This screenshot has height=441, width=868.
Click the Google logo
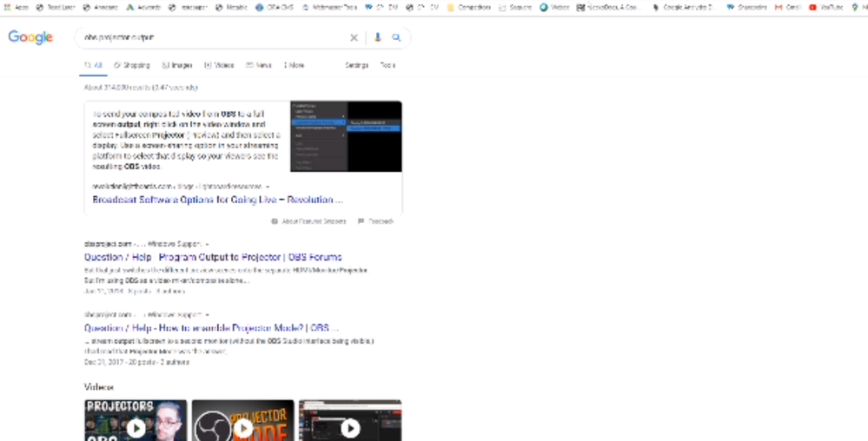tap(30, 37)
